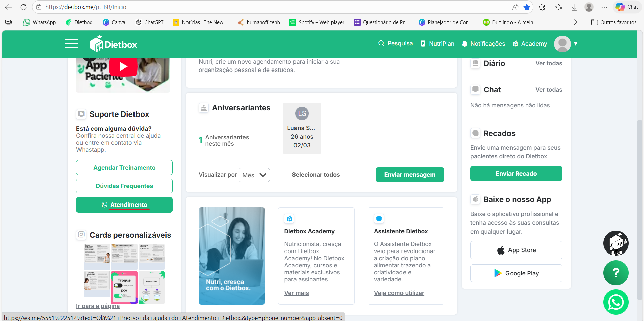Open the browser Downloads icon
The width and height of the screenshot is (644, 321).
tap(574, 7)
